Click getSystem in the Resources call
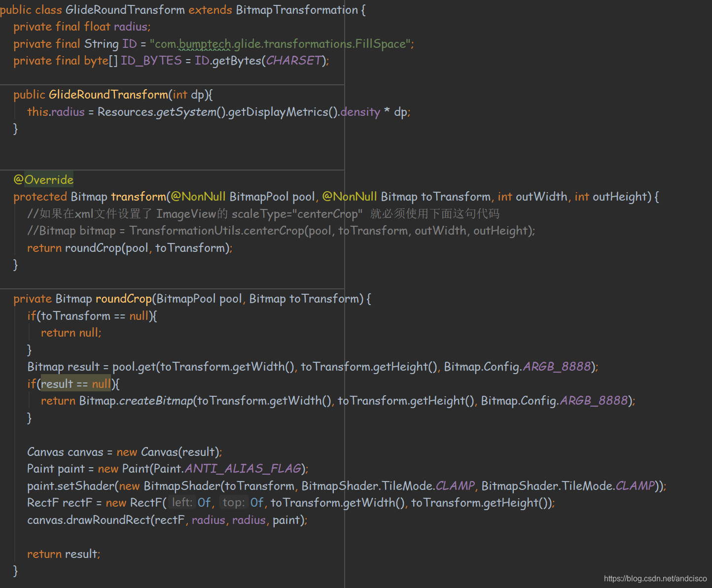712x588 pixels. [x=186, y=112]
